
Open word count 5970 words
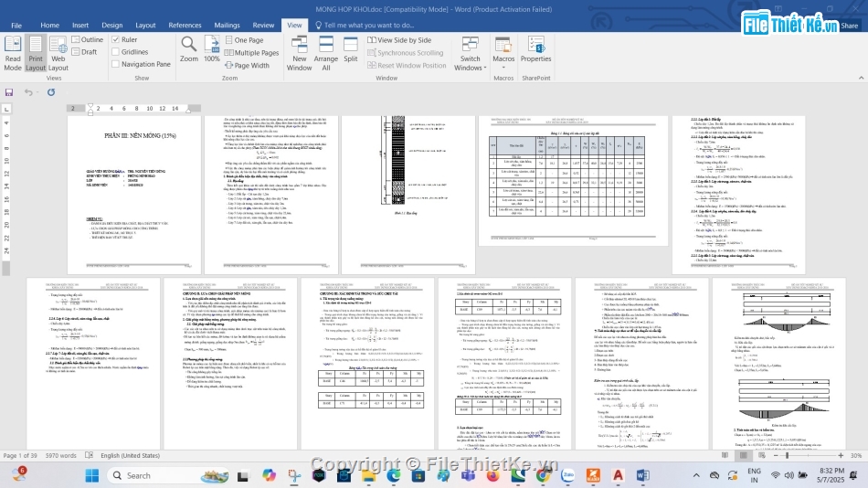pos(61,455)
